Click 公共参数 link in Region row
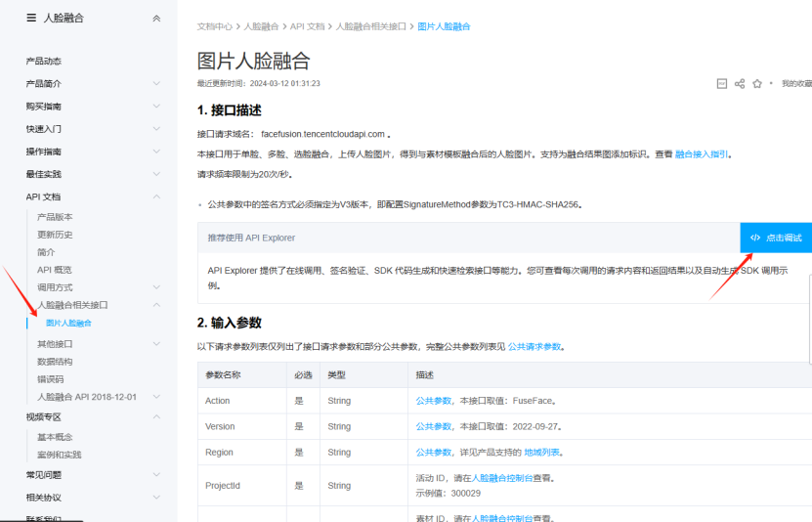Screen dimensions: 812x522 (x=434, y=453)
